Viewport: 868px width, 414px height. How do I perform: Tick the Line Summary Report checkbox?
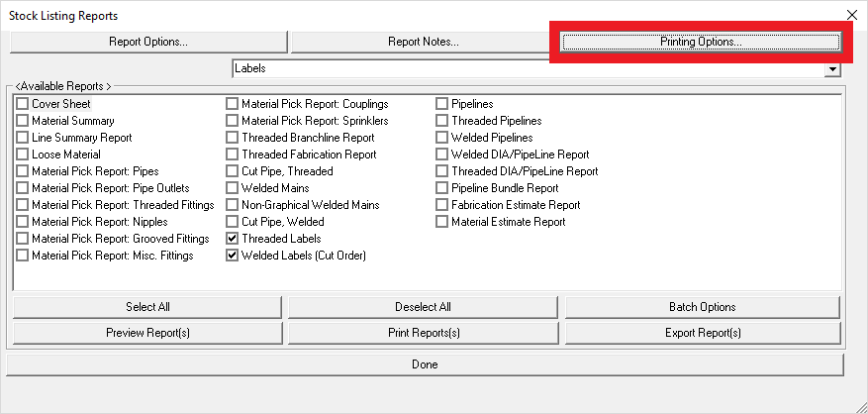coord(22,138)
